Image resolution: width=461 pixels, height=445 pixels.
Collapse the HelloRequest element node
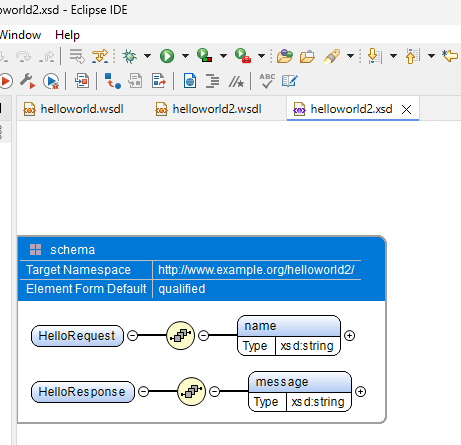pyautogui.click(x=133, y=335)
